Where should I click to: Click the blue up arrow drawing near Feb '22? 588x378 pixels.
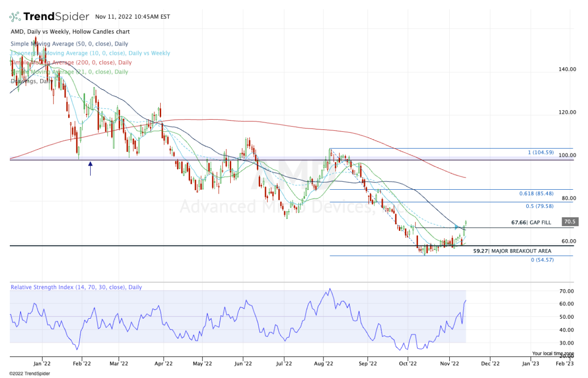pos(90,169)
